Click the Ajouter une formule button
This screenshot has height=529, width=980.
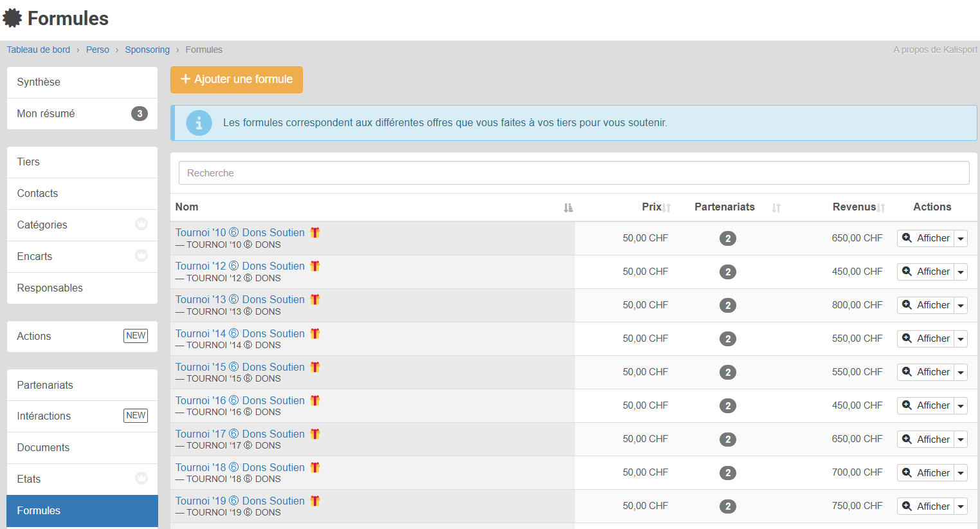[x=236, y=79]
